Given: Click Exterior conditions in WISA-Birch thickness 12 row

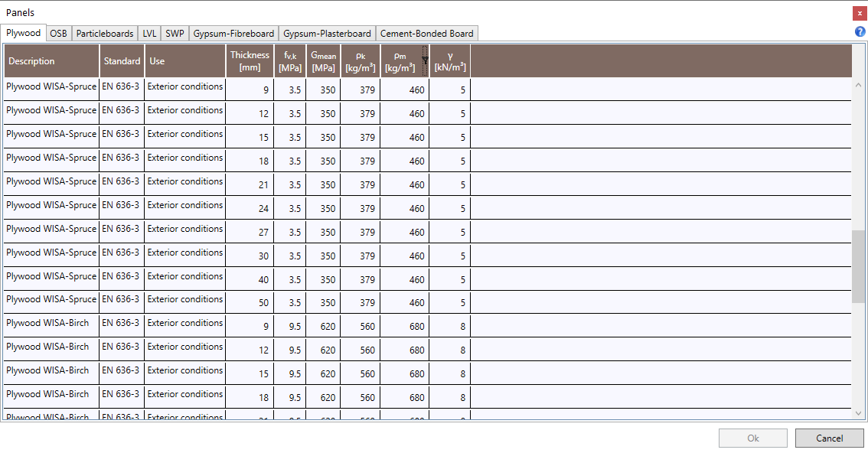Looking at the screenshot, I should point(185,347).
